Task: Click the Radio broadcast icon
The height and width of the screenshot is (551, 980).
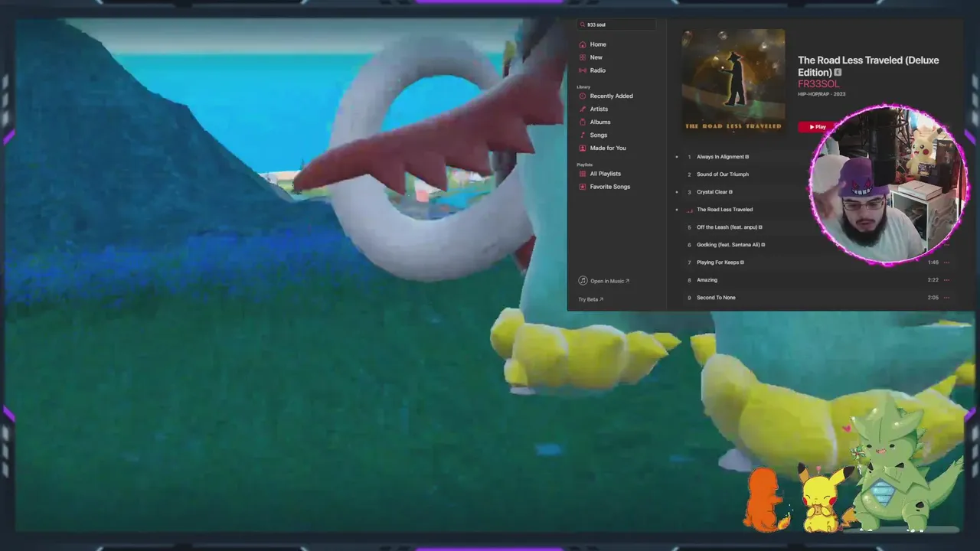Action: tap(583, 70)
